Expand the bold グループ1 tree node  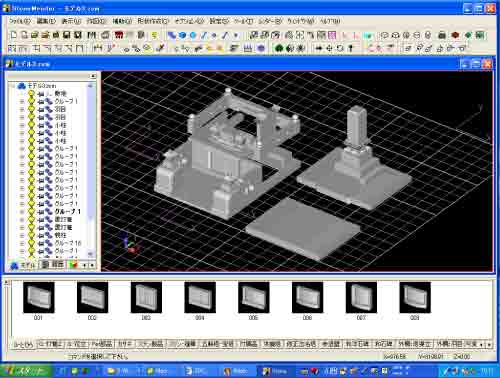22,212
